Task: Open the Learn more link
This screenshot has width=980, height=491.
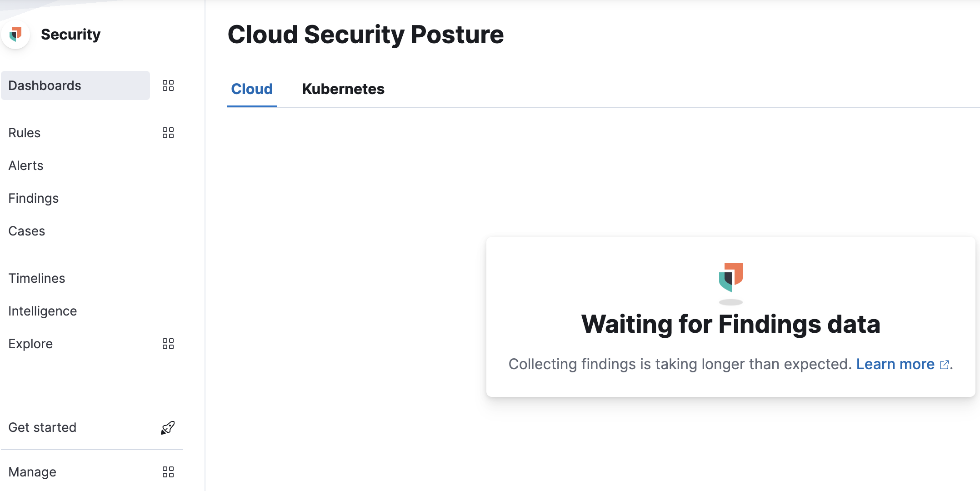Action: tap(895, 364)
